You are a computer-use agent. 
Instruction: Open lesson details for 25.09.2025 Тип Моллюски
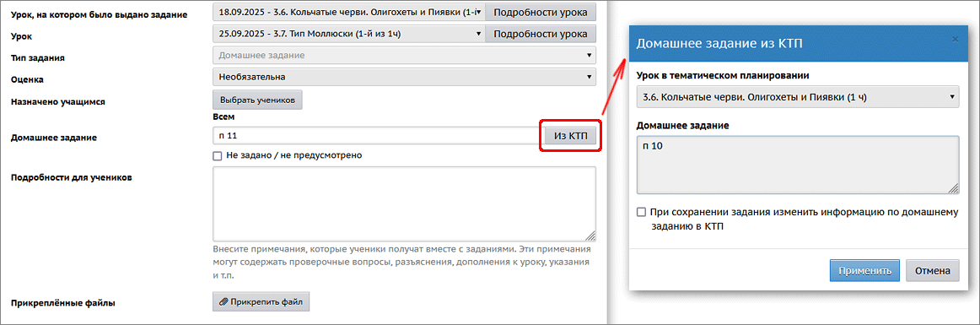coord(541,34)
